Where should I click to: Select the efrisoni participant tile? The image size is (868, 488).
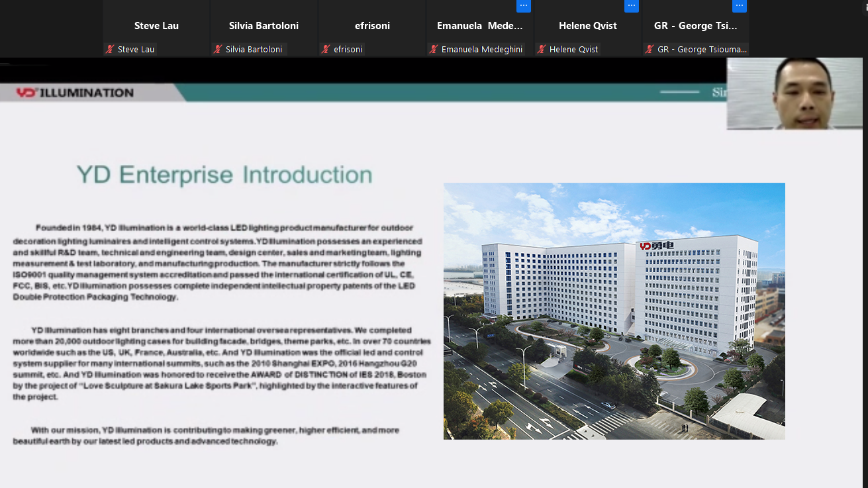click(x=371, y=26)
